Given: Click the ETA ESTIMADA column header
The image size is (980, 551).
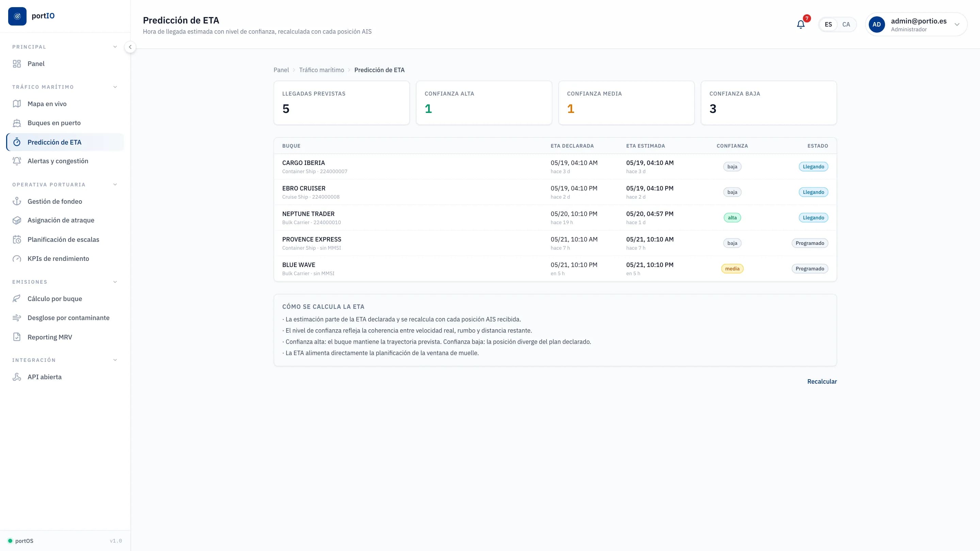Looking at the screenshot, I should (x=646, y=146).
